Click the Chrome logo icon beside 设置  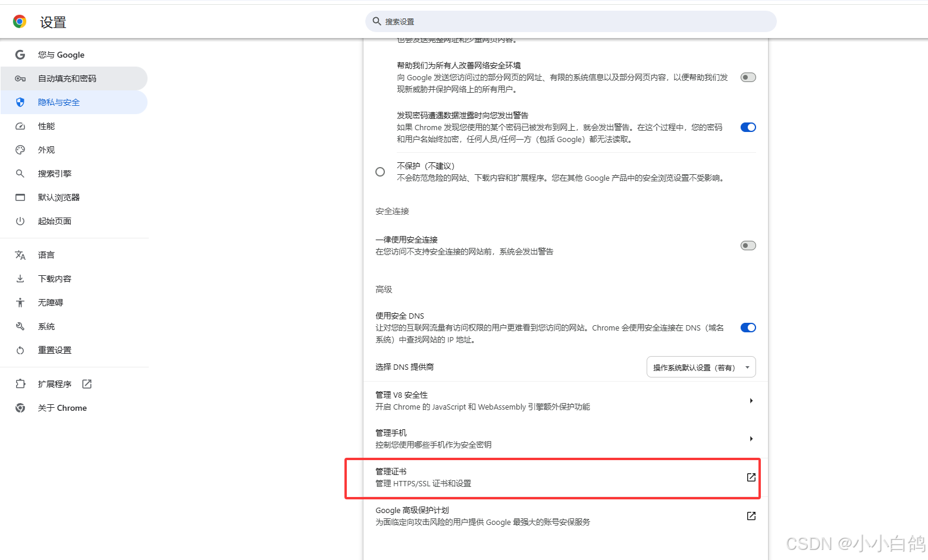(20, 22)
